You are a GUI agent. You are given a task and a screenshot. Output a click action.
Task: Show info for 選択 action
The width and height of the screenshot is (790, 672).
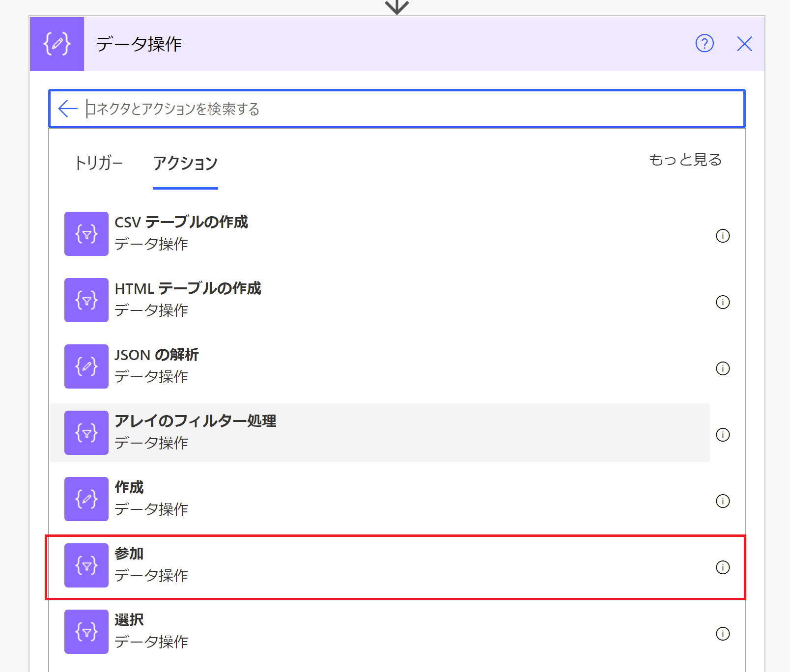click(x=723, y=634)
